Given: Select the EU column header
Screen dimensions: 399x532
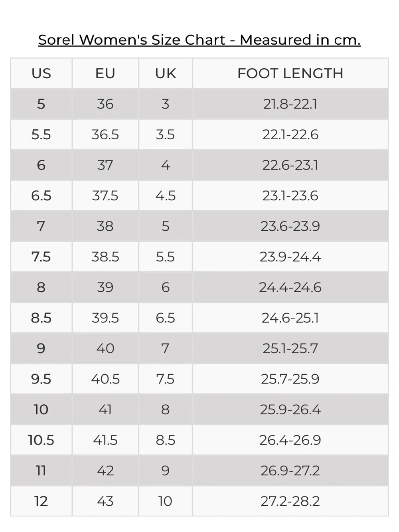Looking at the screenshot, I should pyautogui.click(x=105, y=73).
